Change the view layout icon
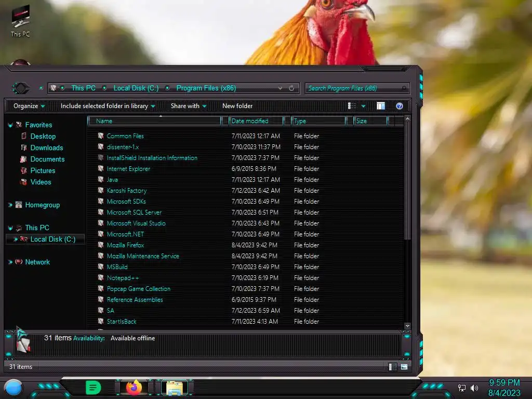The width and height of the screenshot is (532, 399). (x=352, y=106)
